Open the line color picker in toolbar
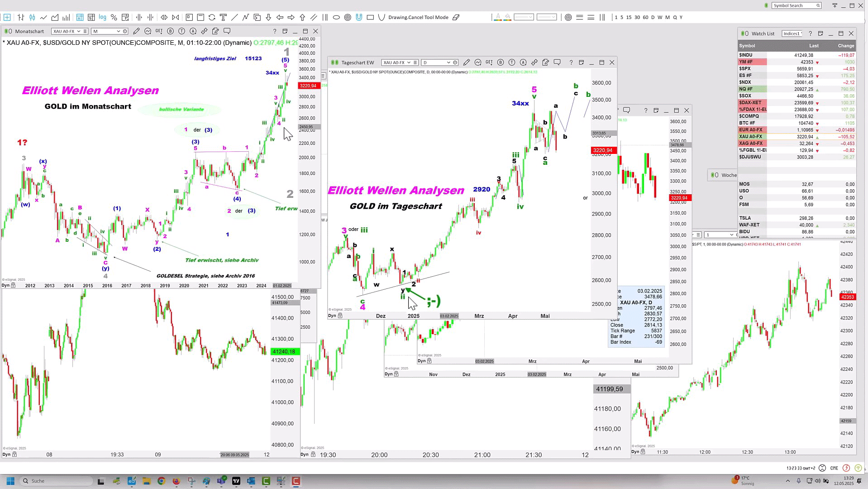The image size is (868, 489). click(497, 17)
